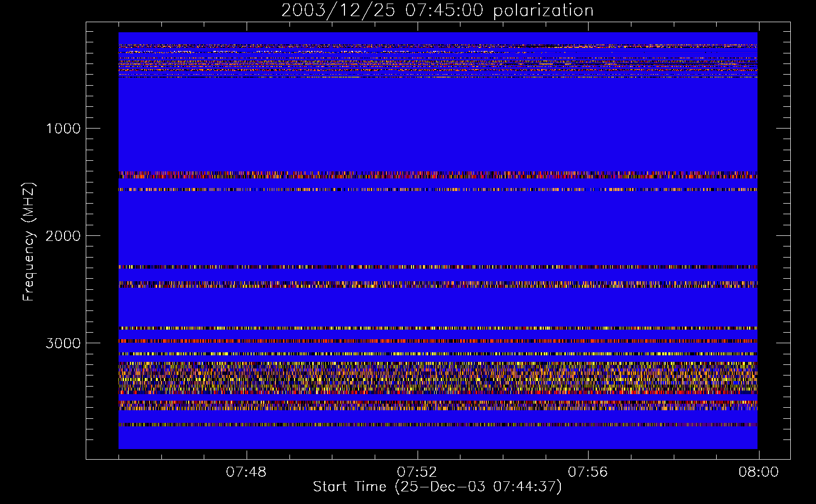Click the 2000 frequency tick label
Screen dimensions: 816x504
[x=64, y=236]
